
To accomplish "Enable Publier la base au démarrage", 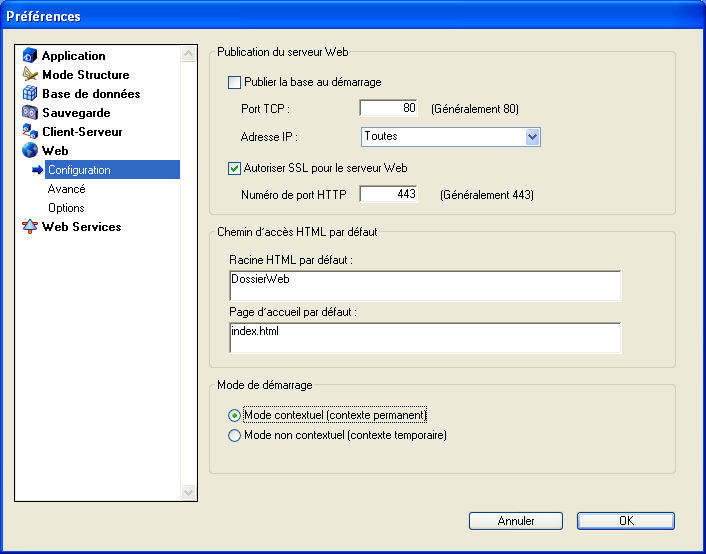I will [235, 83].
